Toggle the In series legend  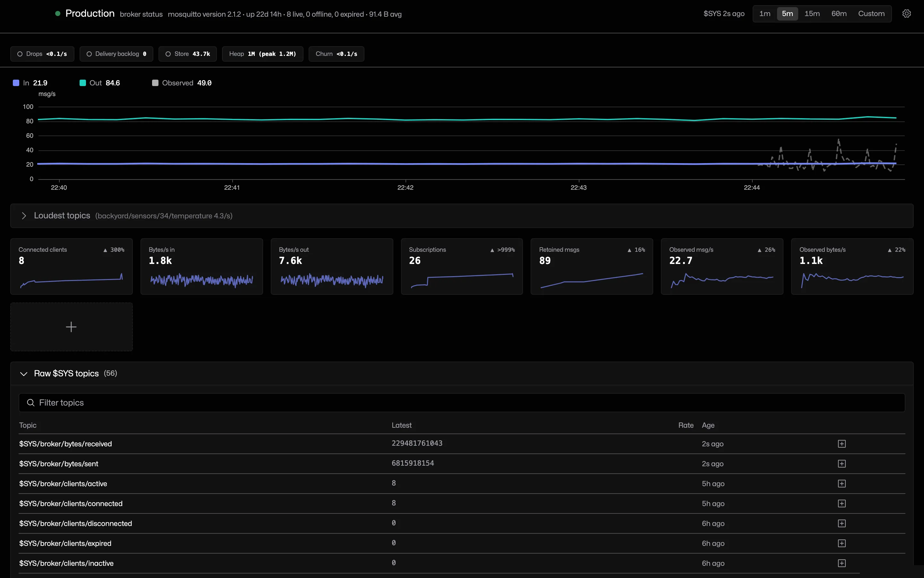pos(30,83)
